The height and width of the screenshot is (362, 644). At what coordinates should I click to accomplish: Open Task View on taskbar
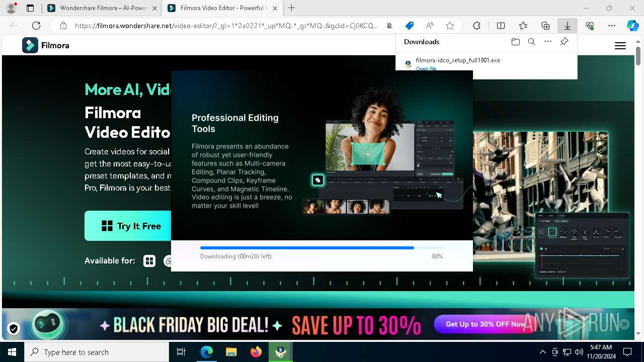tap(181, 352)
